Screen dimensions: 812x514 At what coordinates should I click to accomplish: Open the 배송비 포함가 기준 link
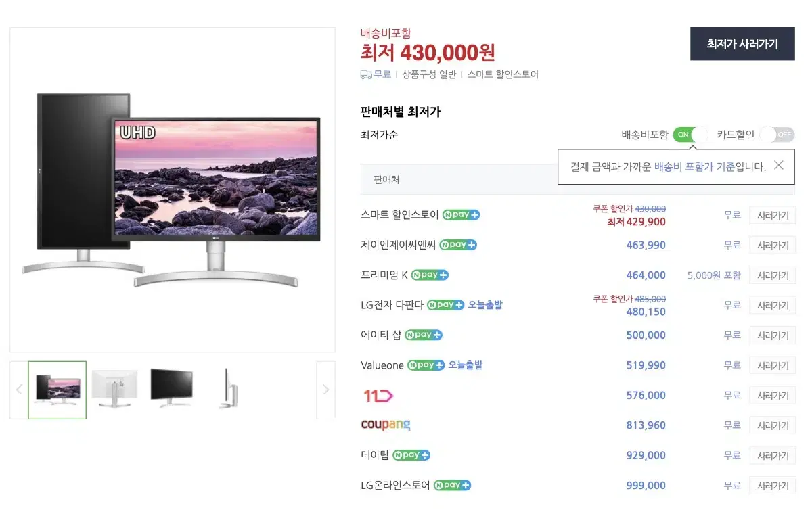(694, 166)
